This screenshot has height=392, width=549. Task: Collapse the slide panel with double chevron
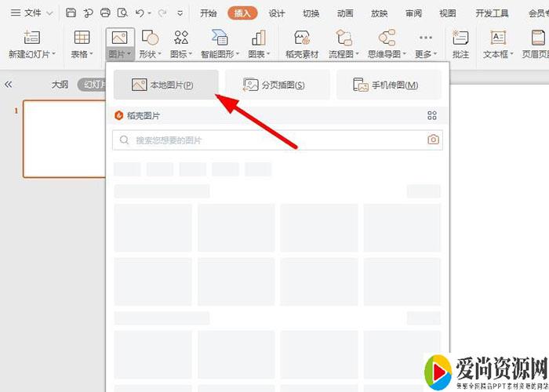[x=9, y=85]
